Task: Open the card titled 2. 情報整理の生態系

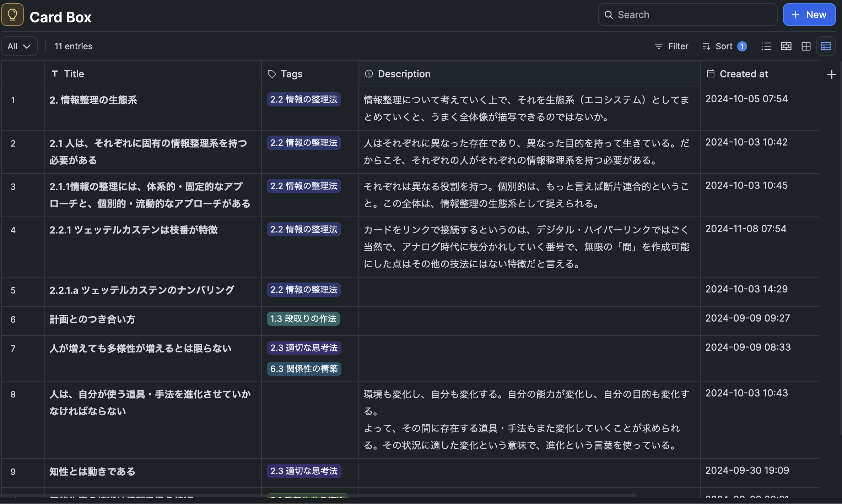Action: [93, 100]
